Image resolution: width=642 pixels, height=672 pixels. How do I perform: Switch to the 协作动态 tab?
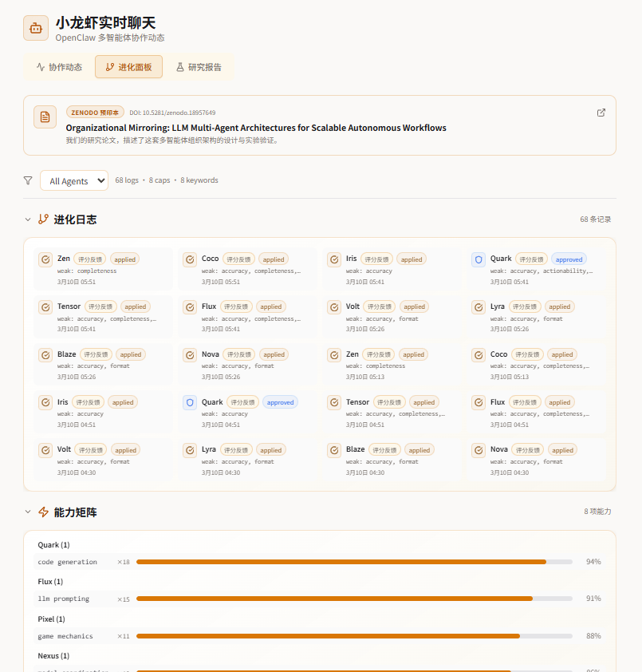[x=59, y=67]
